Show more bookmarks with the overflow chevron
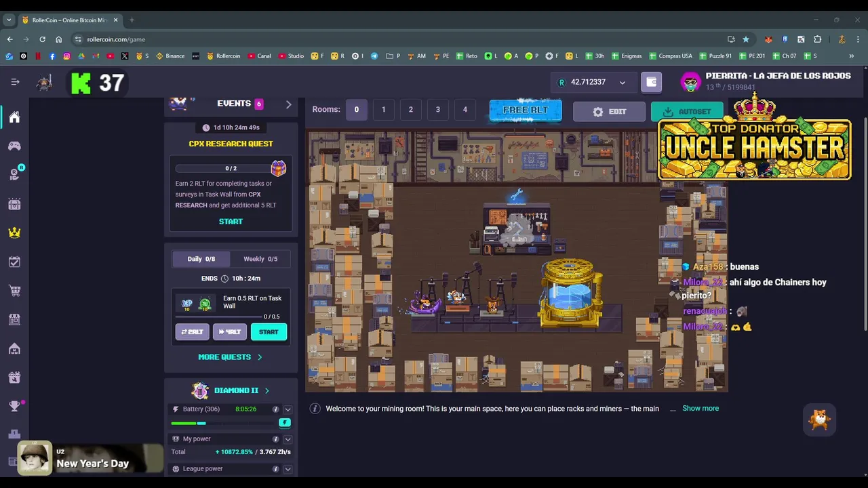The height and width of the screenshot is (488, 868). click(852, 56)
